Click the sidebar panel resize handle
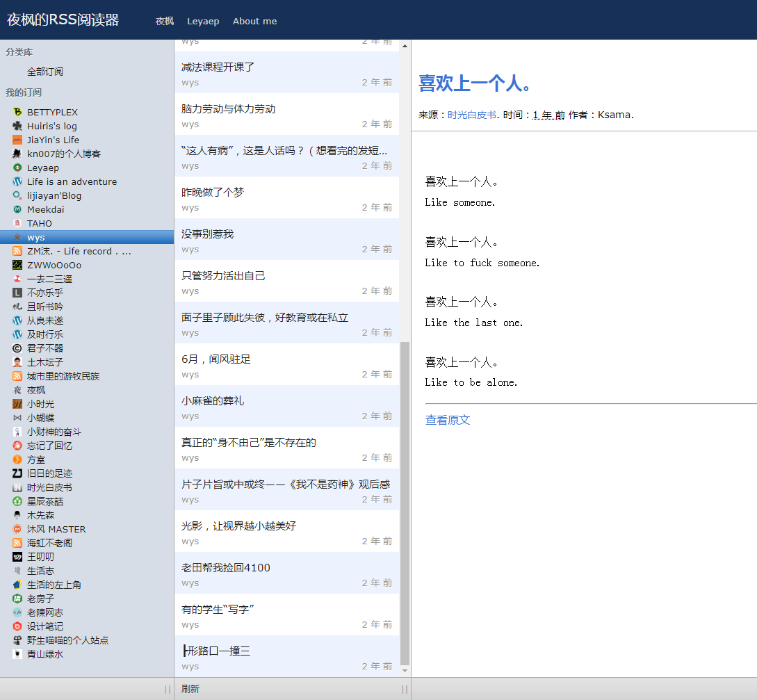Viewport: 757px width, 700px height. (x=168, y=689)
